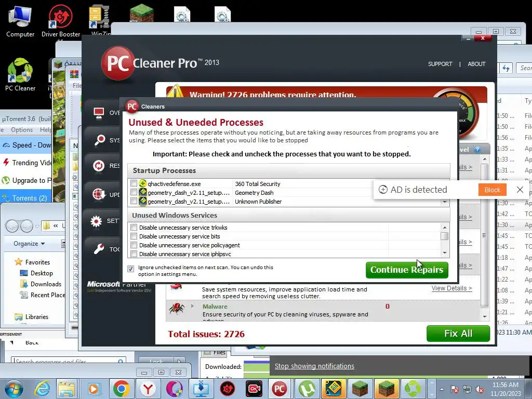The height and width of the screenshot is (399, 532).
Task: Check Disable unnecessary service iphlpsvc
Action: [134, 254]
